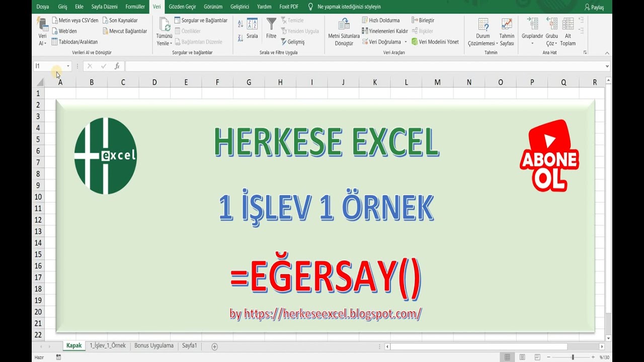The width and height of the screenshot is (644, 362).
Task: Open Veri Modelini Yönet
Action: coord(435,42)
